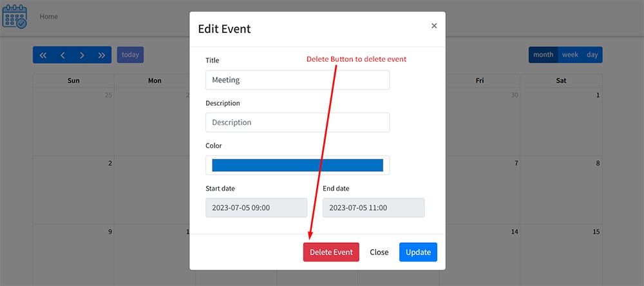Click the today button

tap(130, 55)
